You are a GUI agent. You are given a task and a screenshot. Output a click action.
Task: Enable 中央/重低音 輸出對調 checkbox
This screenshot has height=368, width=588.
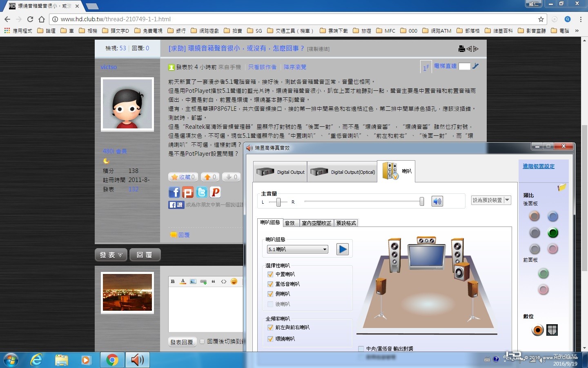coord(361,349)
